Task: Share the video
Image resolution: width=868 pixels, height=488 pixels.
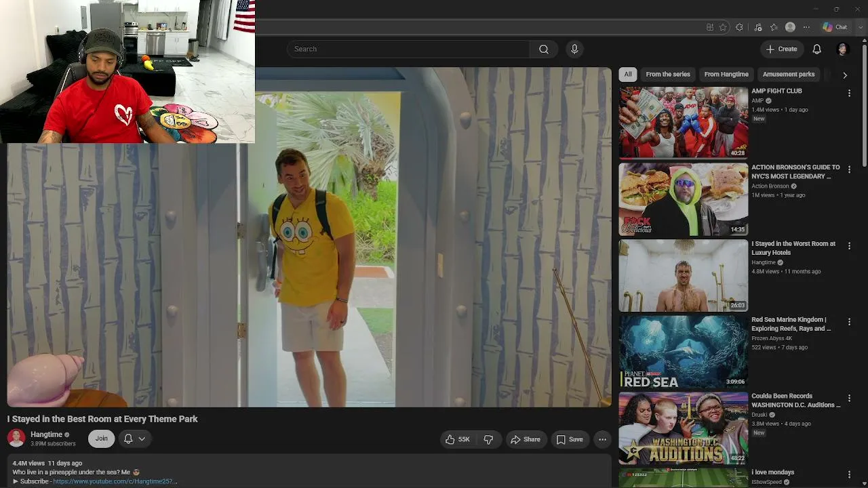Action: pos(526,439)
